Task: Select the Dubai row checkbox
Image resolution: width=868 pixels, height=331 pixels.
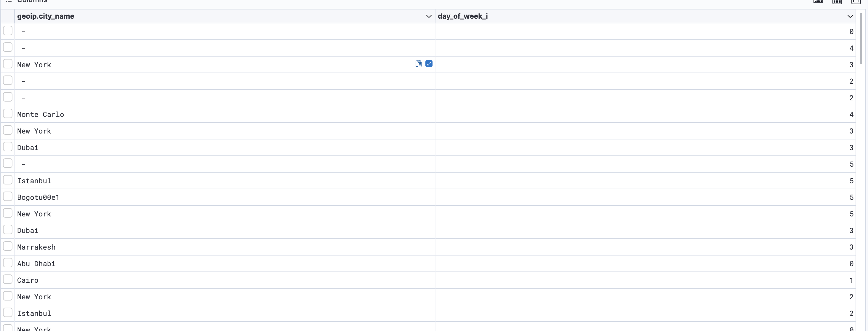Action: click(x=7, y=147)
